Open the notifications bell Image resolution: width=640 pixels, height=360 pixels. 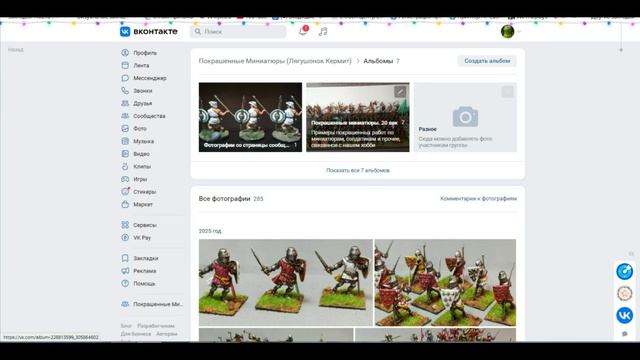point(303,31)
